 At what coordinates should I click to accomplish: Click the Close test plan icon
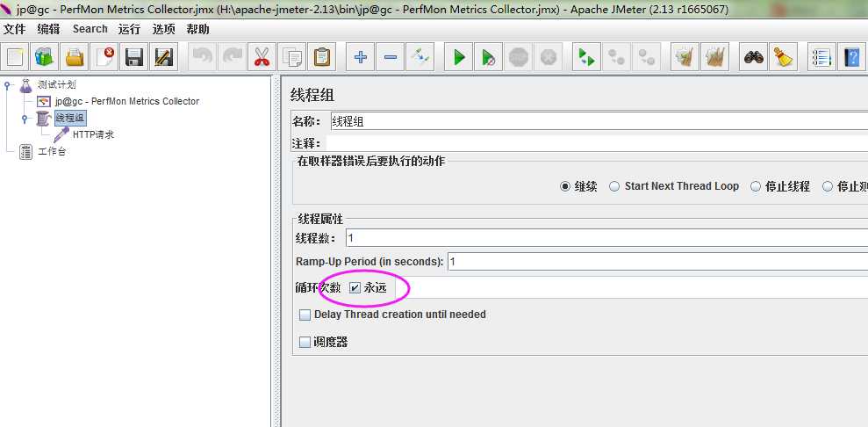click(104, 57)
